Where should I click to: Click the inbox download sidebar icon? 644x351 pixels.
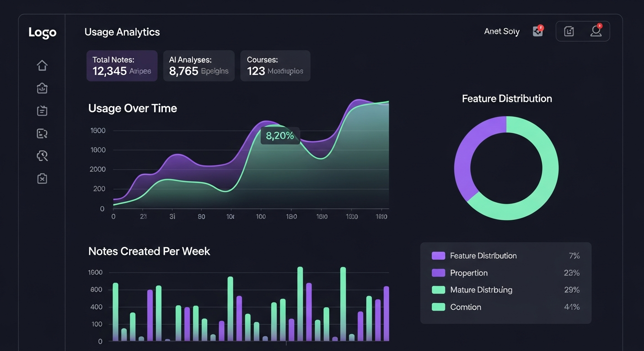coord(42,88)
